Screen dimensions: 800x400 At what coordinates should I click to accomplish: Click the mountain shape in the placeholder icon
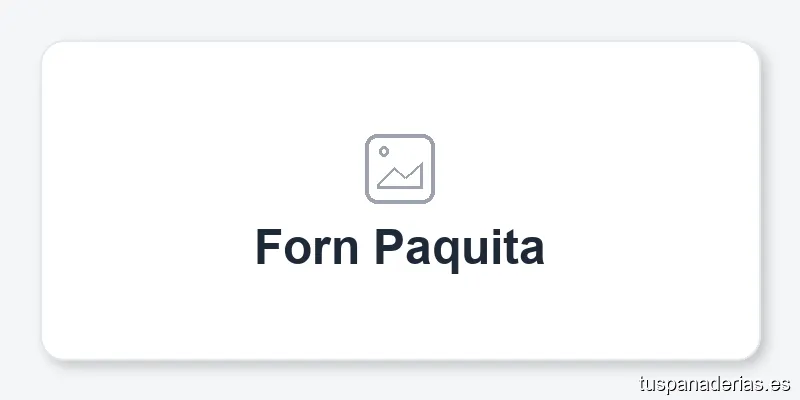tap(403, 180)
